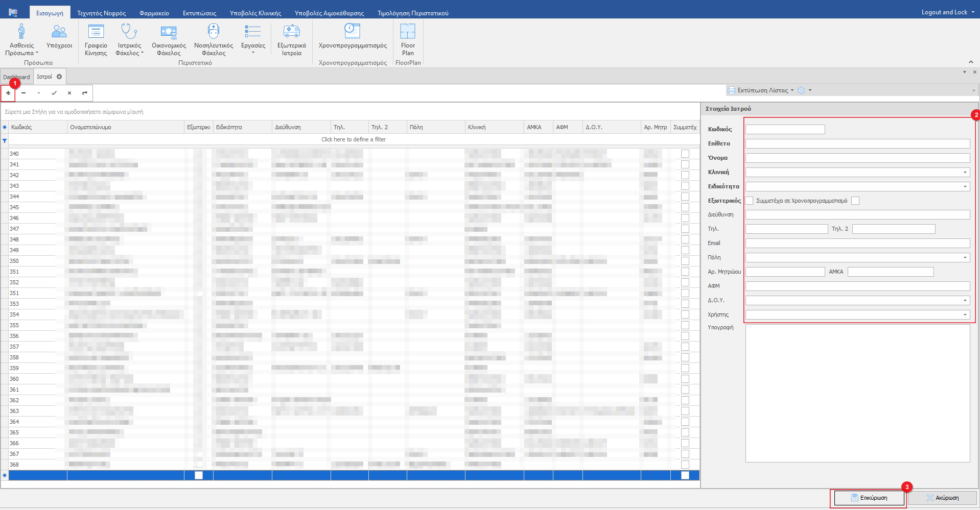The image size is (980, 510).
Task: Open the Ειδικότητα dropdown list
Action: tap(965, 187)
